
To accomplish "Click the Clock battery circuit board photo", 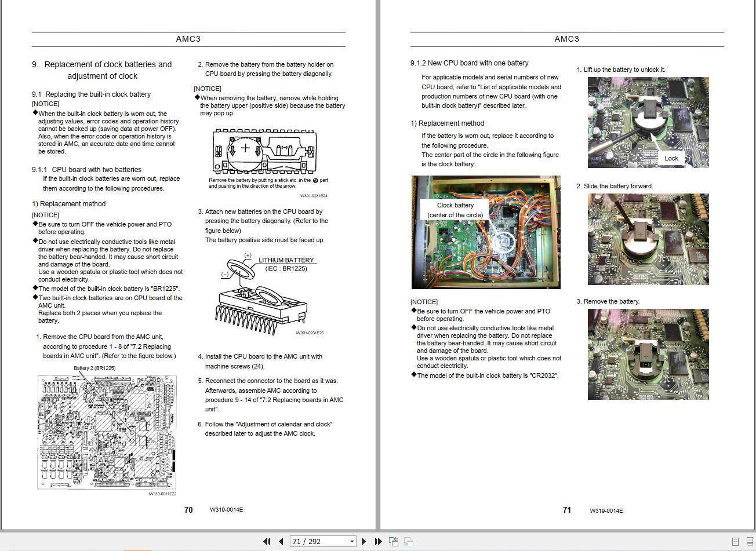I will click(x=486, y=232).
